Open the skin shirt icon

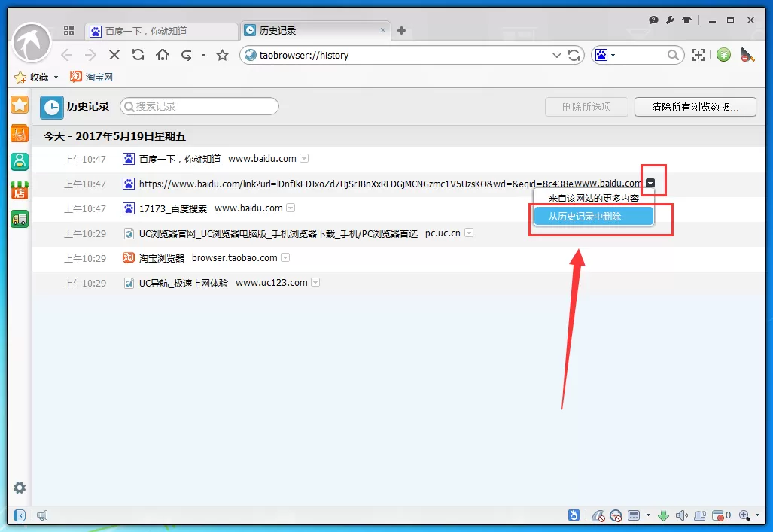[x=686, y=20]
